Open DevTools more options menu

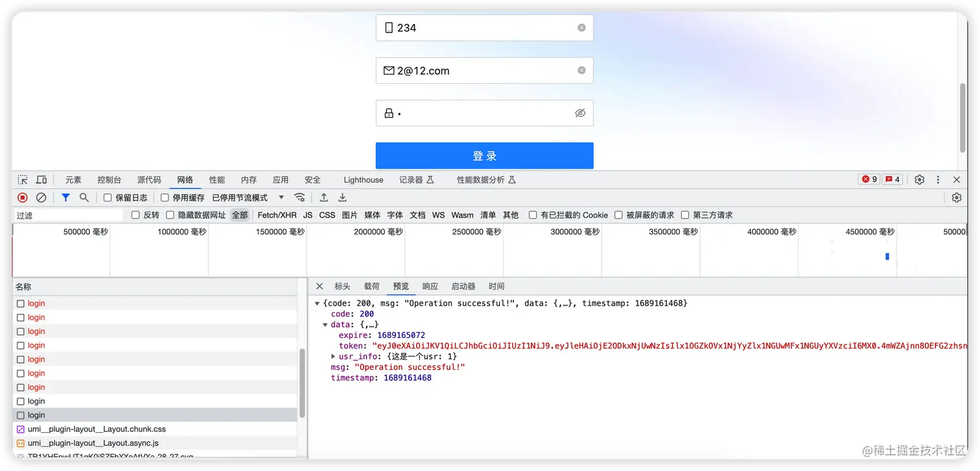click(x=938, y=180)
